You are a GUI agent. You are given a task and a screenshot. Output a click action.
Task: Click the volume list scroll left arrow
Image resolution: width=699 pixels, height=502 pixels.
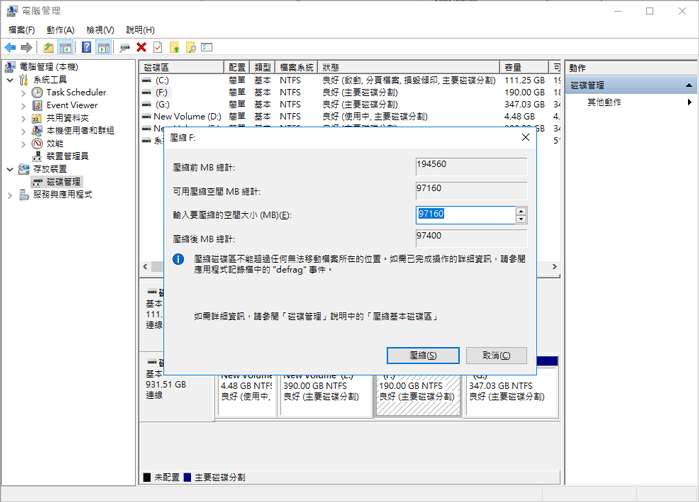point(145,267)
